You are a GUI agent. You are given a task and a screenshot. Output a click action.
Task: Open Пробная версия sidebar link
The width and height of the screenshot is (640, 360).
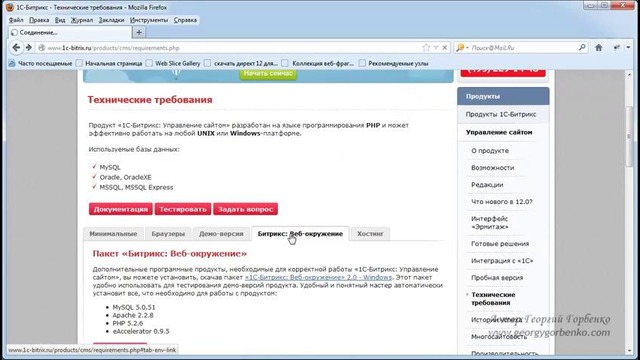[497, 278]
